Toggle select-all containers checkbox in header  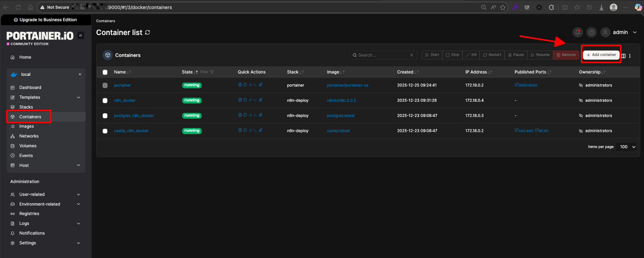pos(105,72)
